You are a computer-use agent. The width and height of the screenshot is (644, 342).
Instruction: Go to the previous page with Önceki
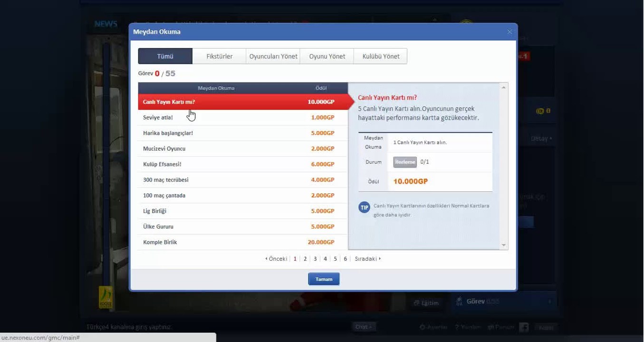coord(276,259)
